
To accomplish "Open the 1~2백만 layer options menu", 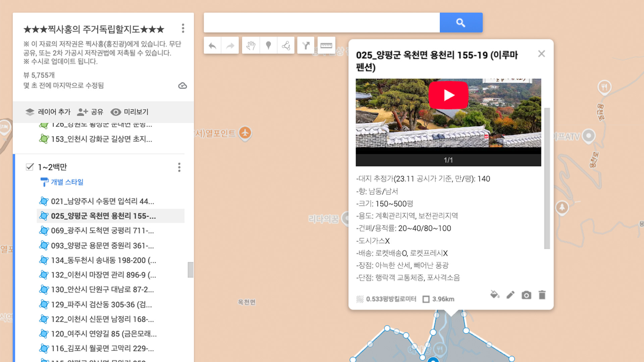I will pos(179,167).
